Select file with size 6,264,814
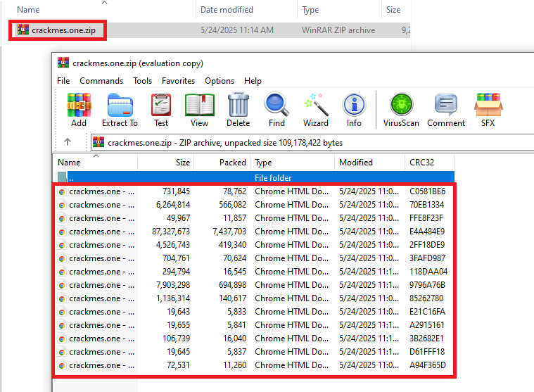The width and height of the screenshot is (534, 392). (254, 205)
